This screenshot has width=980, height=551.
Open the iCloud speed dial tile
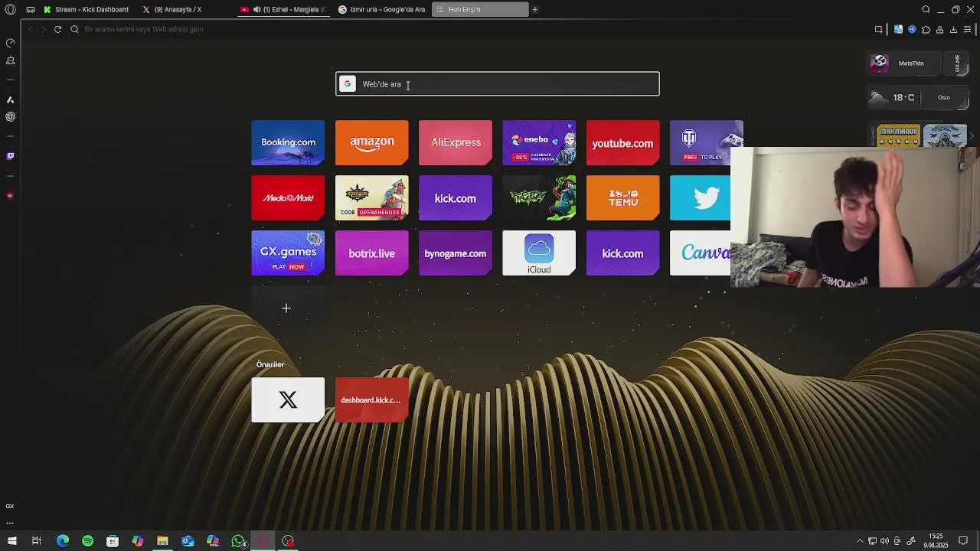point(539,253)
